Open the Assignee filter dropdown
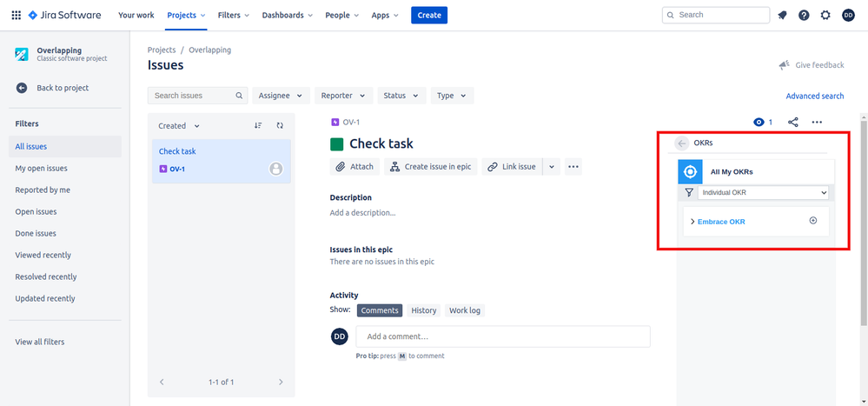 pyautogui.click(x=281, y=96)
